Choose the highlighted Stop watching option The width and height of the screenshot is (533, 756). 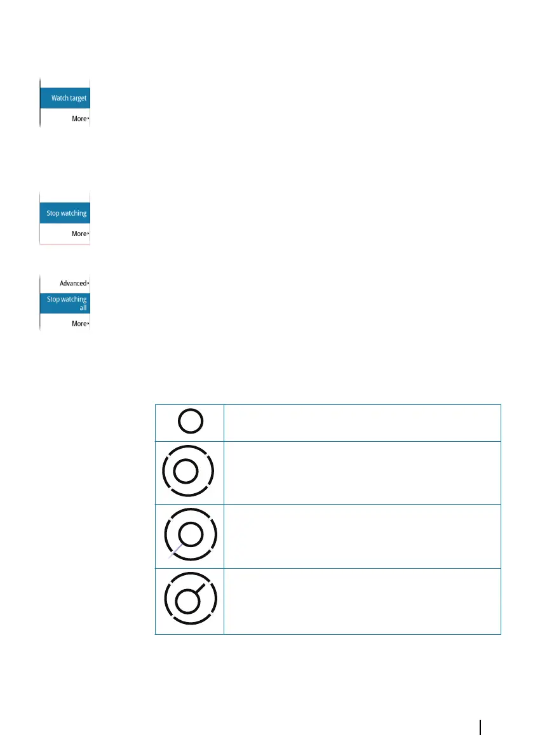coord(65,213)
